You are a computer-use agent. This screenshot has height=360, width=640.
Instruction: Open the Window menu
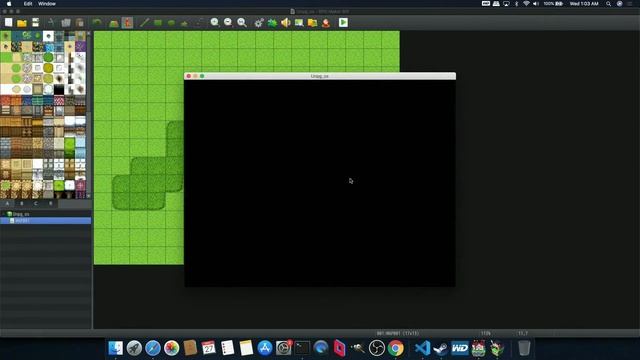point(47,4)
